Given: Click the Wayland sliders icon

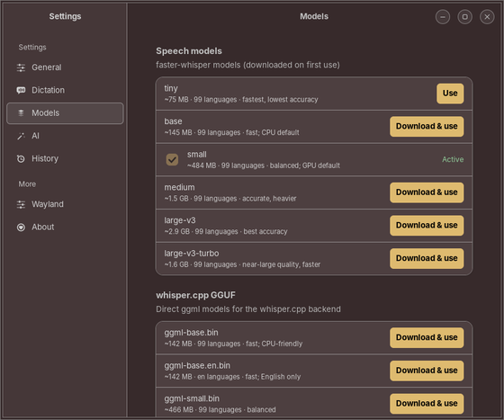Looking at the screenshot, I should pos(21,204).
